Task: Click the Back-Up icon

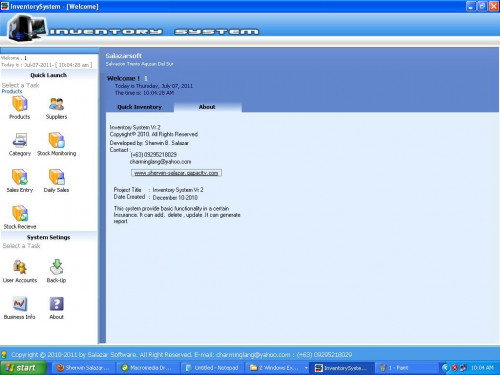Action: click(x=56, y=267)
